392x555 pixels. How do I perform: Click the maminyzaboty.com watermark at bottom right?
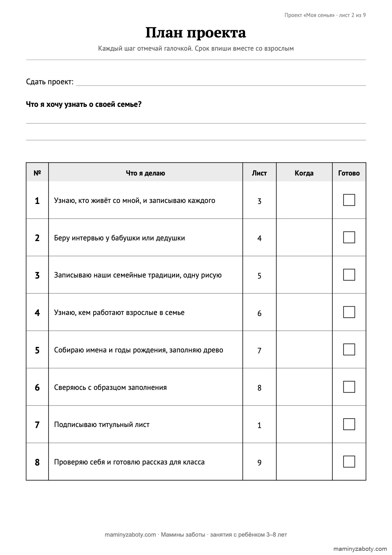tap(360, 549)
